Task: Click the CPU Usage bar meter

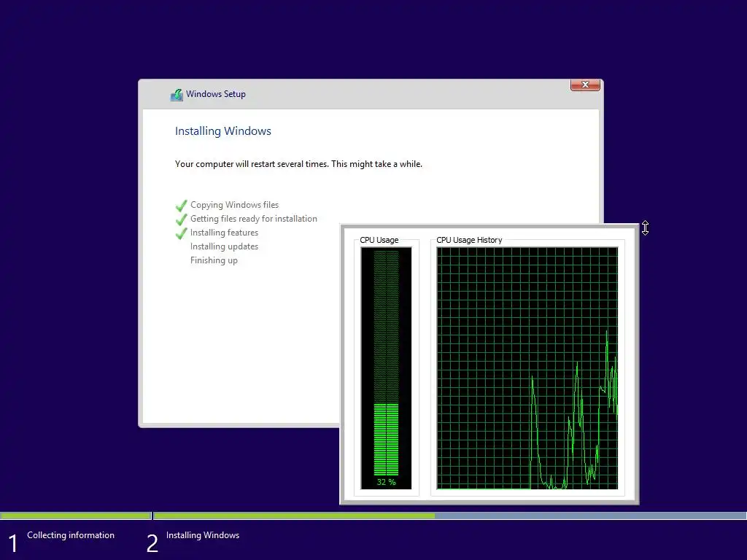Action: pyautogui.click(x=386, y=367)
